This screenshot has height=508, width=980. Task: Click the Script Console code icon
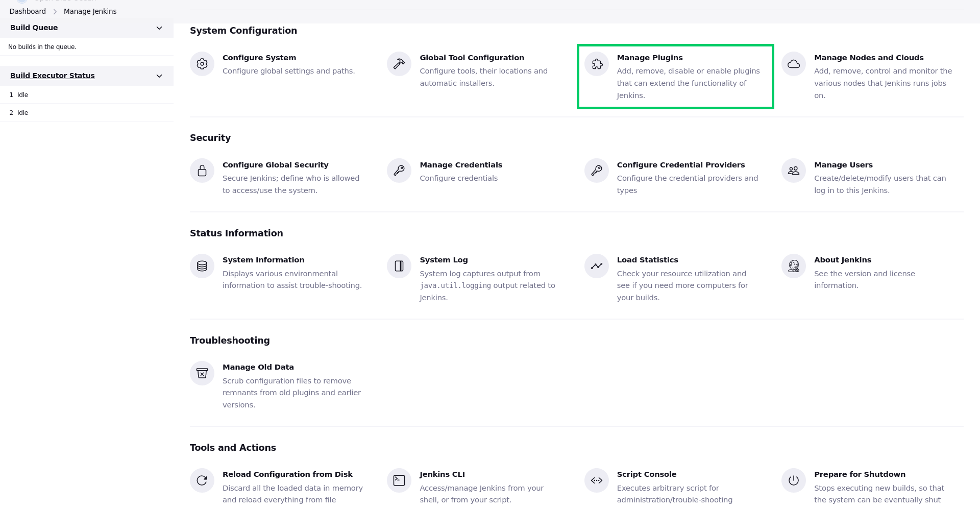[597, 480]
